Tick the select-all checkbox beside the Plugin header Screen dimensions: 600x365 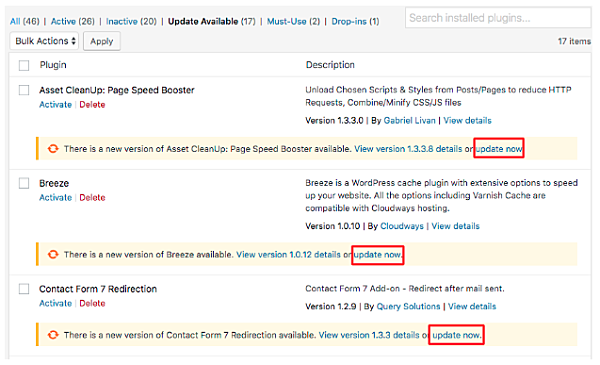[24, 65]
